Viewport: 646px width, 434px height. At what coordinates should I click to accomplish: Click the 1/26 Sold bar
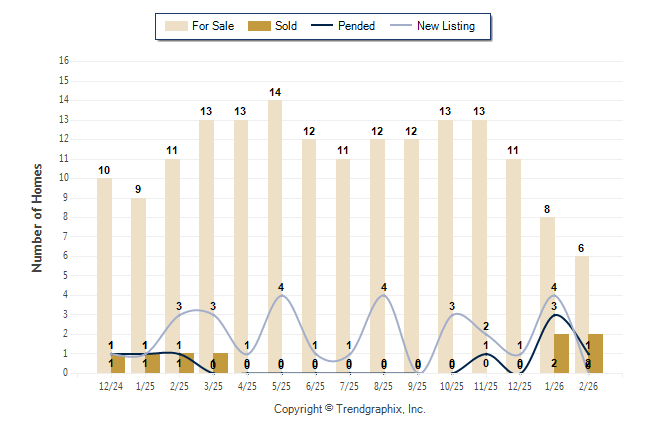click(561, 353)
